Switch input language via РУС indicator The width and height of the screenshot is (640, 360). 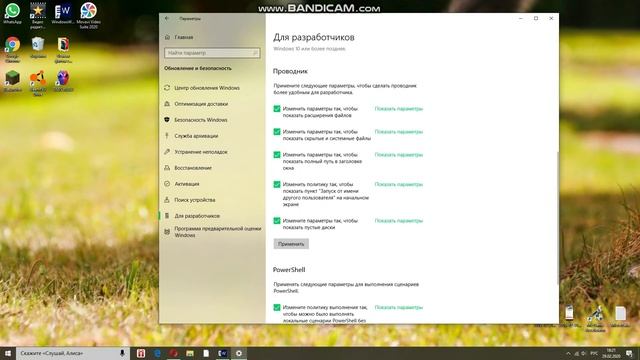(594, 353)
